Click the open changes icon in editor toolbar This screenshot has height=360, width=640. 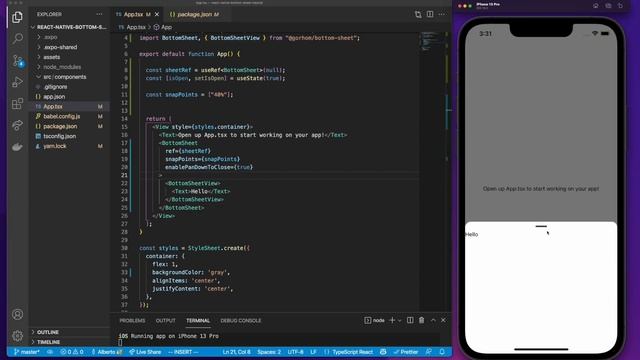(418, 14)
